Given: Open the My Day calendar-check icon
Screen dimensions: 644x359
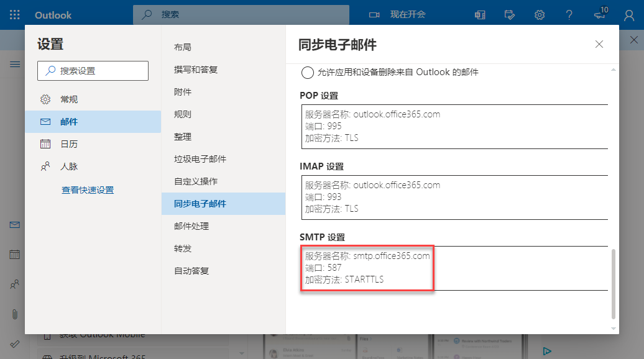Looking at the screenshot, I should (x=509, y=15).
